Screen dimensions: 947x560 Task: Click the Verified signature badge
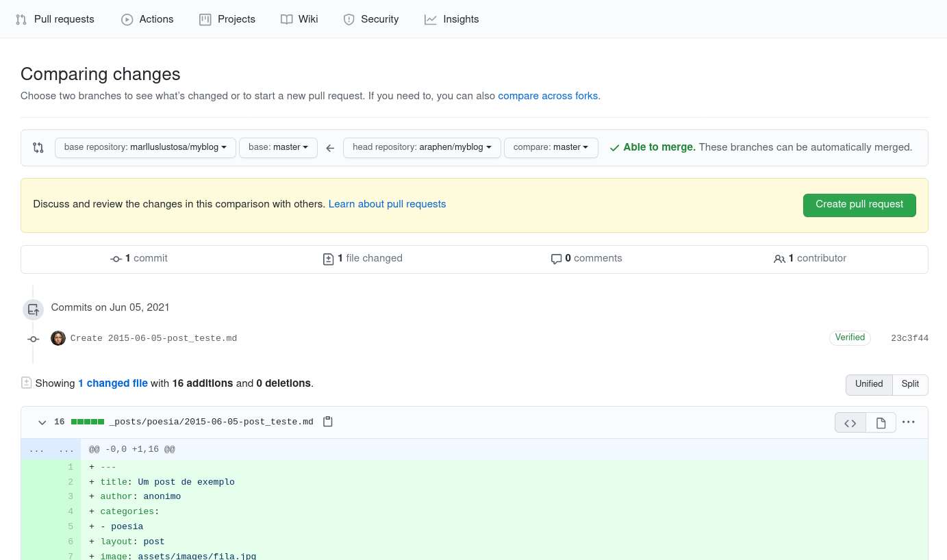(850, 338)
